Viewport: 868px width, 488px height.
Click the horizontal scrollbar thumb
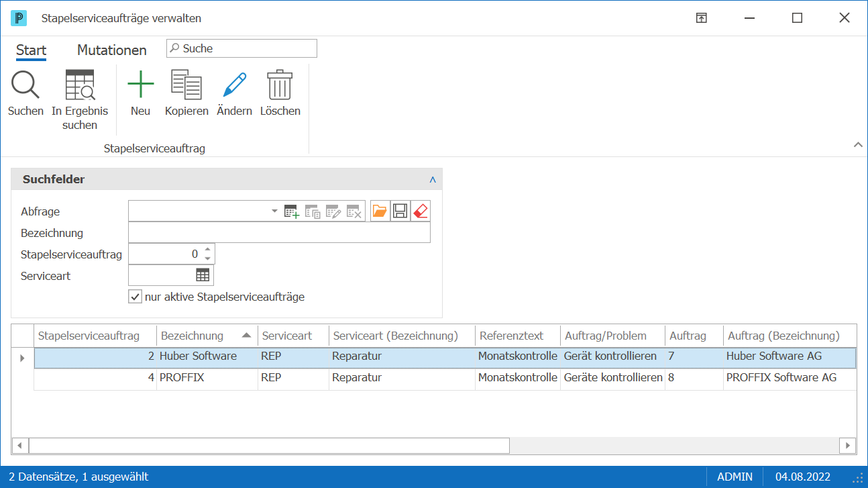(x=269, y=445)
